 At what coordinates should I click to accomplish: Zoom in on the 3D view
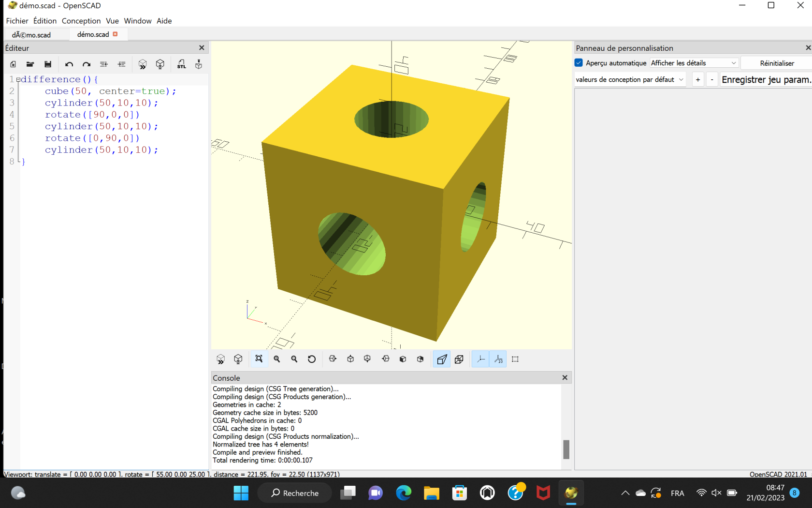tap(277, 359)
